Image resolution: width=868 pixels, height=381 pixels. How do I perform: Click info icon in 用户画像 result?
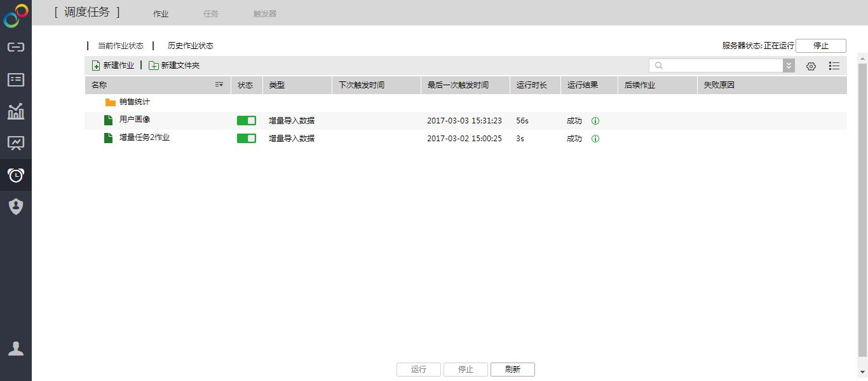(x=595, y=121)
